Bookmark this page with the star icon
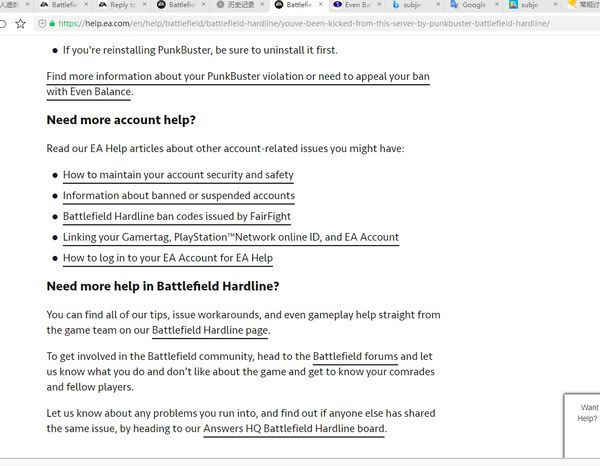The height and width of the screenshot is (466, 600). coord(20,24)
